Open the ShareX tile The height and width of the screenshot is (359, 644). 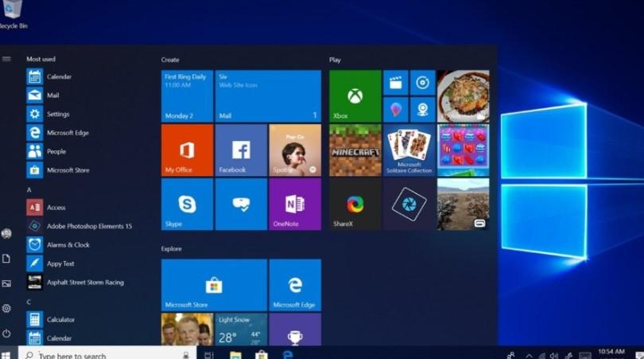pyautogui.click(x=355, y=204)
